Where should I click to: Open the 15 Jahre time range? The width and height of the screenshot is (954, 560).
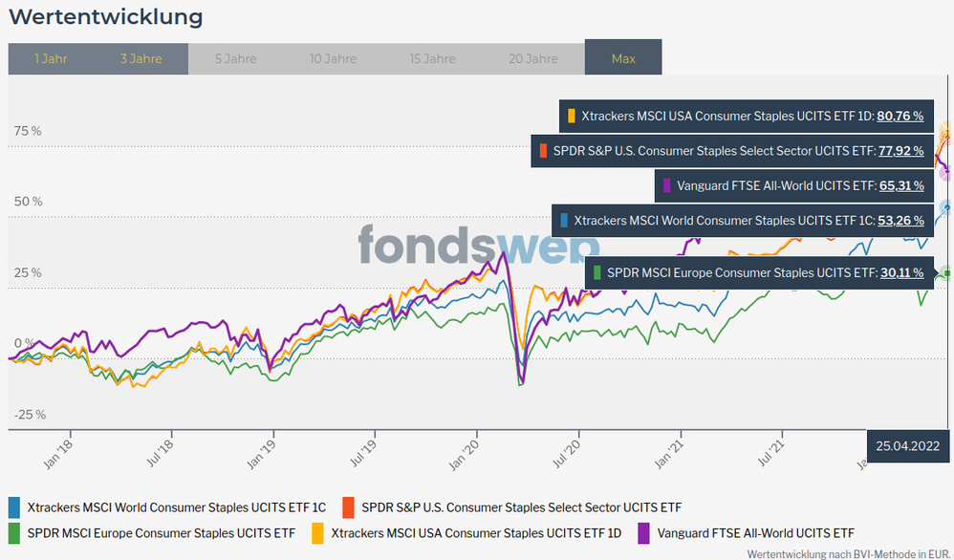[x=432, y=58]
